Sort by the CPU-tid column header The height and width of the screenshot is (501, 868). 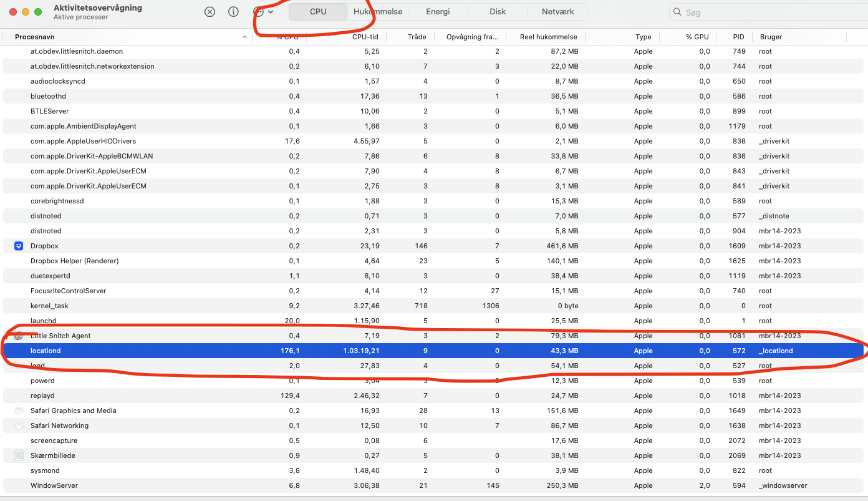[365, 37]
